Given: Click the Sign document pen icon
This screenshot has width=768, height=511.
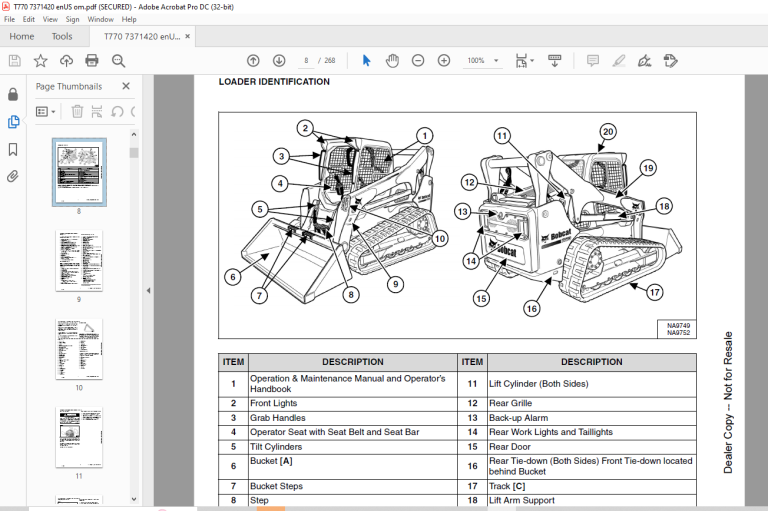Looking at the screenshot, I should tap(645, 61).
